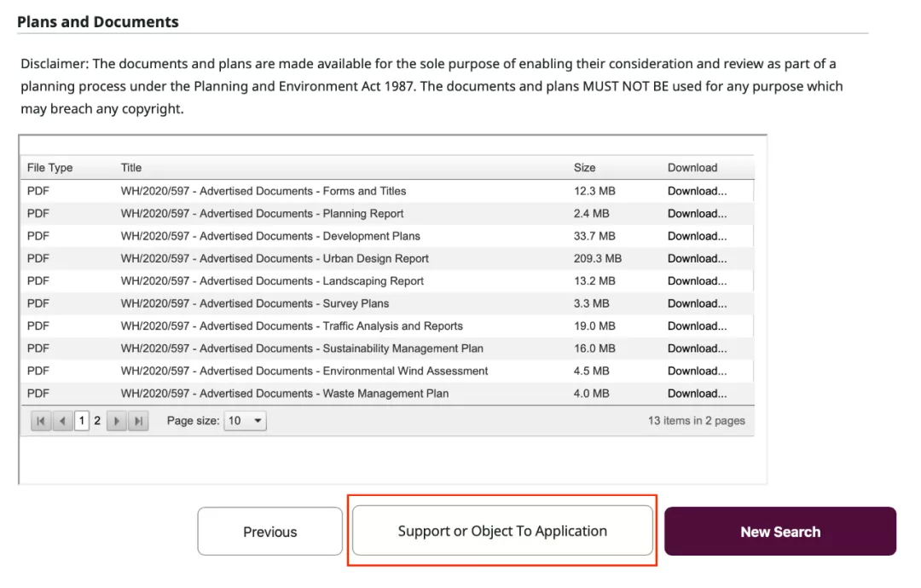Click the Plans and Documents heading
This screenshot has width=921, height=588.
click(98, 22)
